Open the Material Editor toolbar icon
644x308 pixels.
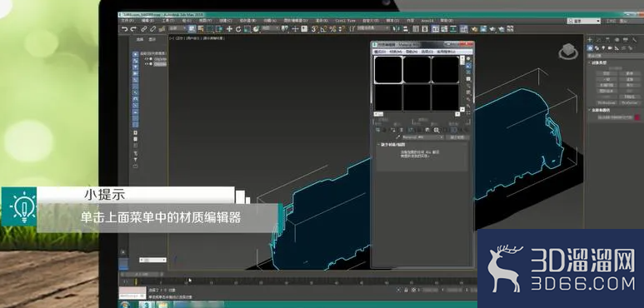point(464,29)
